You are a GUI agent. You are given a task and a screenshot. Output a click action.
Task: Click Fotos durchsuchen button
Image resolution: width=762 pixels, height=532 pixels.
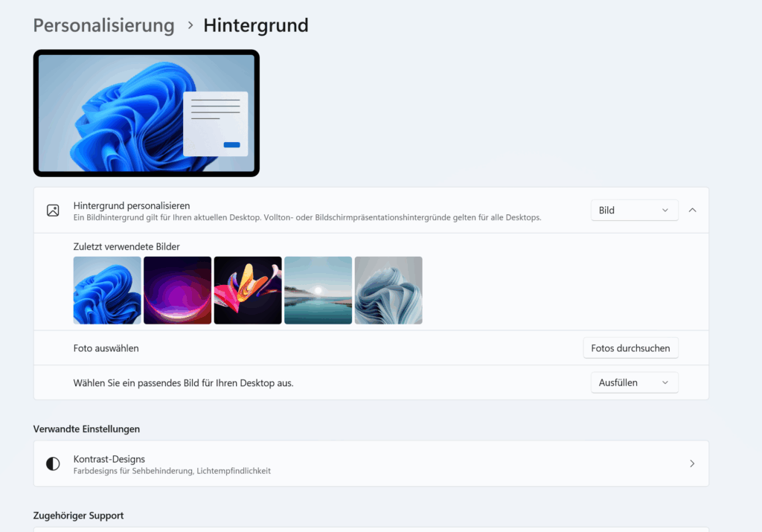pyautogui.click(x=630, y=348)
